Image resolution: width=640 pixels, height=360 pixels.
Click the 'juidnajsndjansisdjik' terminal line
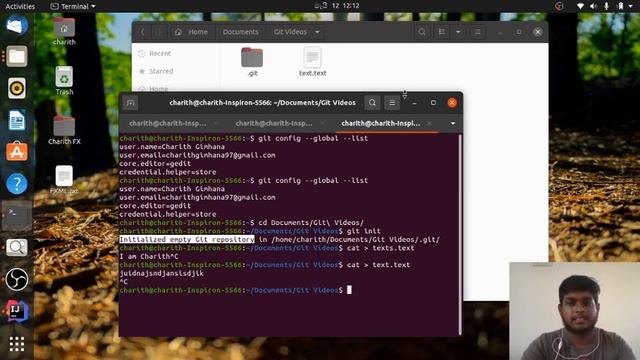click(161, 273)
